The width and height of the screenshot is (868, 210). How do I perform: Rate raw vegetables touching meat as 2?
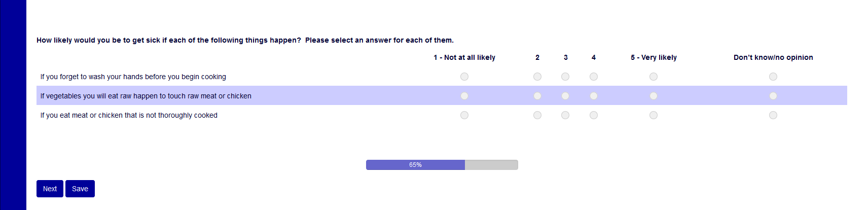[537, 96]
